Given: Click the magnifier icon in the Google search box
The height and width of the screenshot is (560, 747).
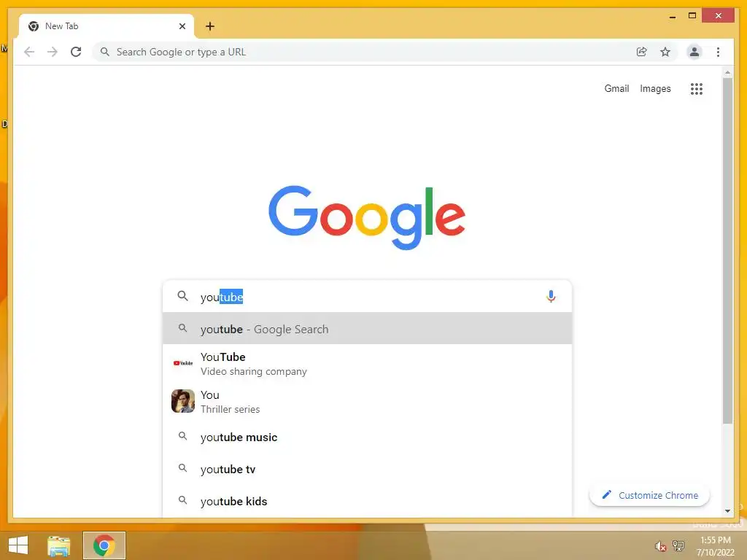Looking at the screenshot, I should [183, 296].
